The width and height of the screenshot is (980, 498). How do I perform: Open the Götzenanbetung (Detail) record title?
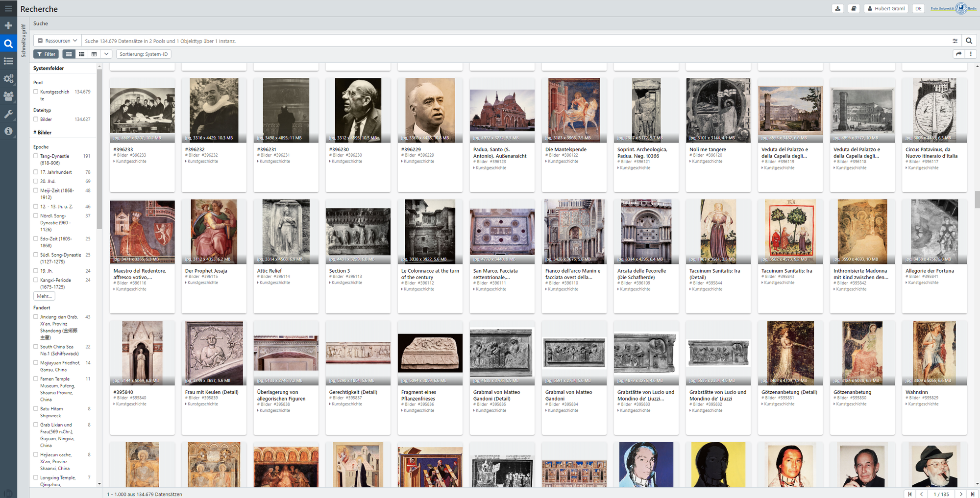[x=789, y=392]
